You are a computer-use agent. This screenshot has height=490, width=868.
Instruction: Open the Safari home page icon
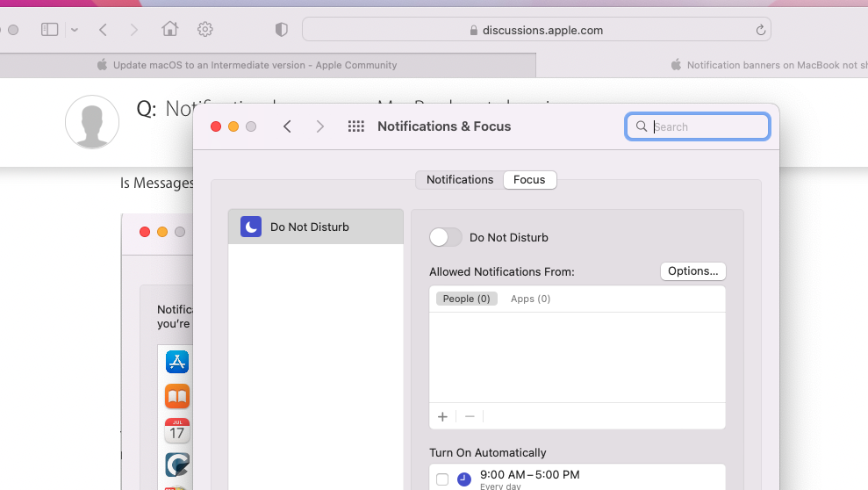point(170,29)
